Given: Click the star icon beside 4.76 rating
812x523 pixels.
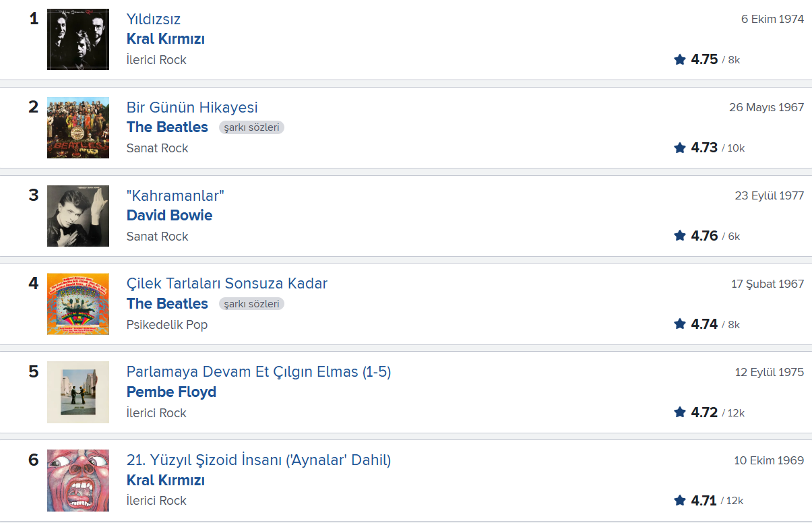Looking at the screenshot, I should (x=680, y=236).
